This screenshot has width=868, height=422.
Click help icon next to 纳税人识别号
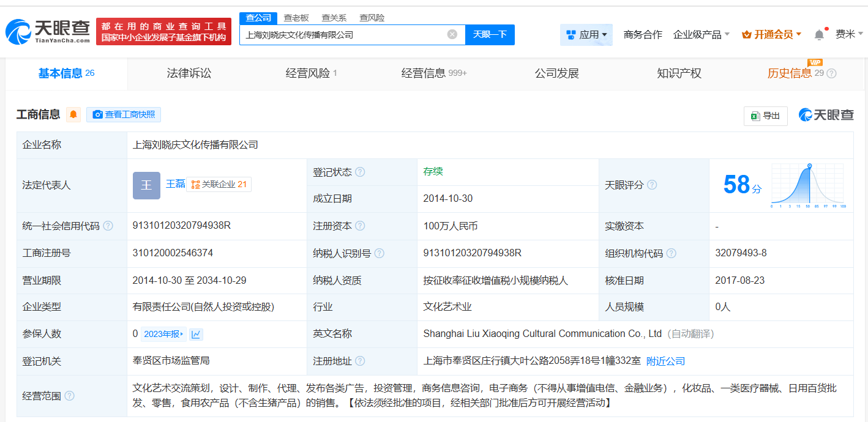point(380,253)
